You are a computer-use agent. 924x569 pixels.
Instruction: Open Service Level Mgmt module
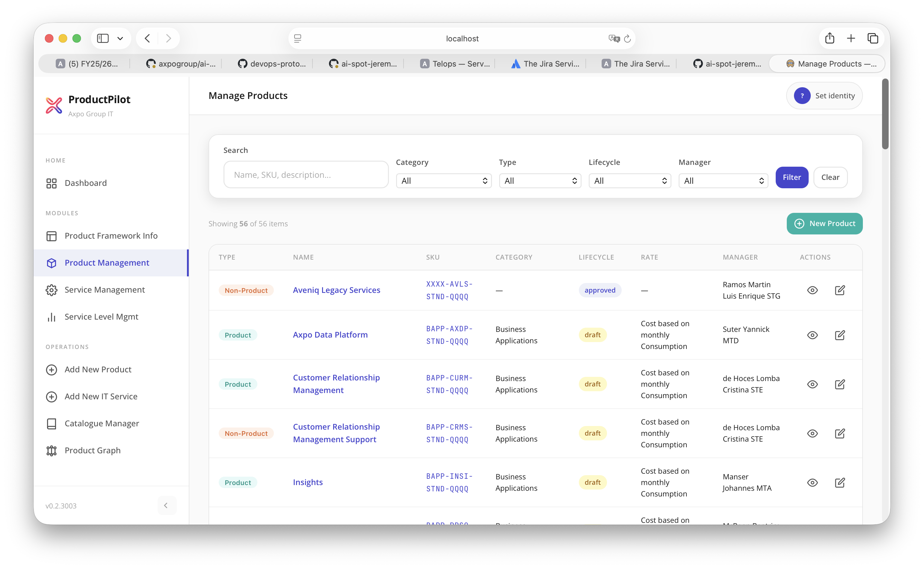(111, 317)
